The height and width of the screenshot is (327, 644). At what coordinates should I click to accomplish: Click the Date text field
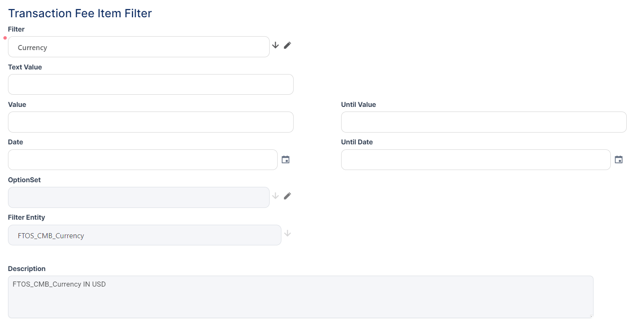[x=143, y=160]
